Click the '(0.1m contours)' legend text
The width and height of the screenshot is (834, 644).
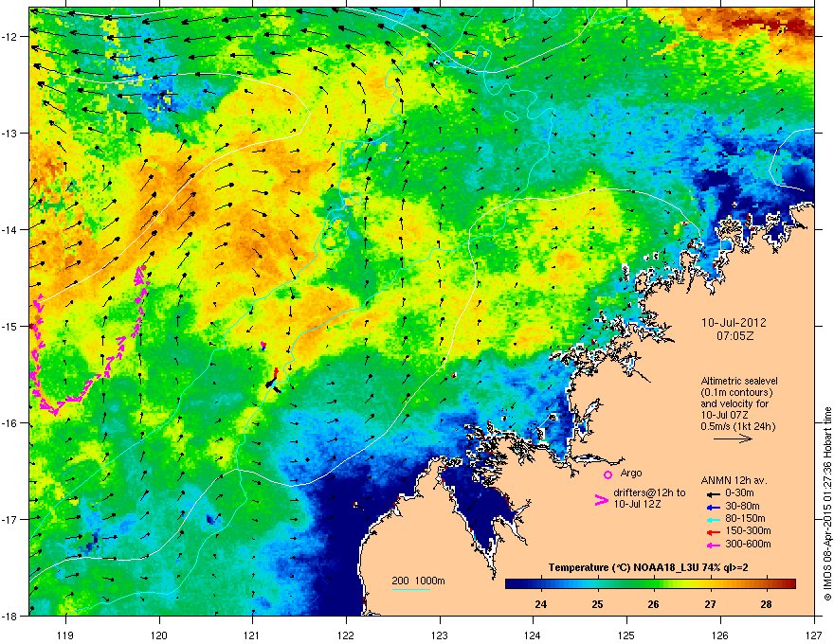736,393
